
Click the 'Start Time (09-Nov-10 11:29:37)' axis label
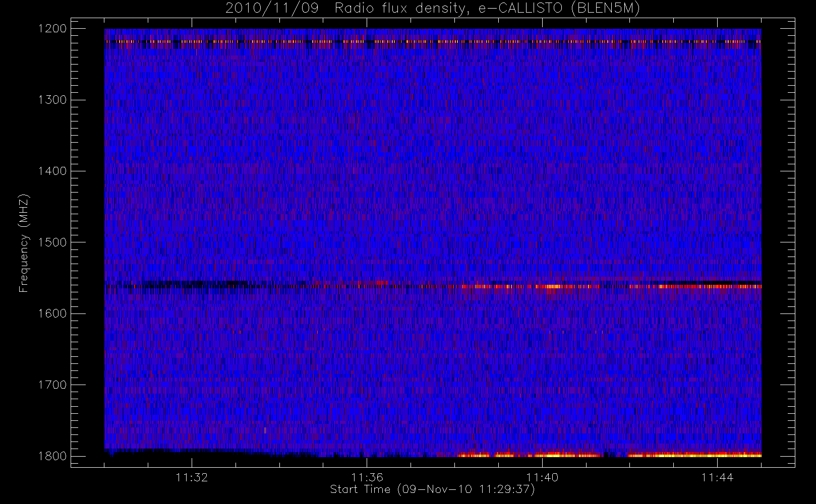432,489
